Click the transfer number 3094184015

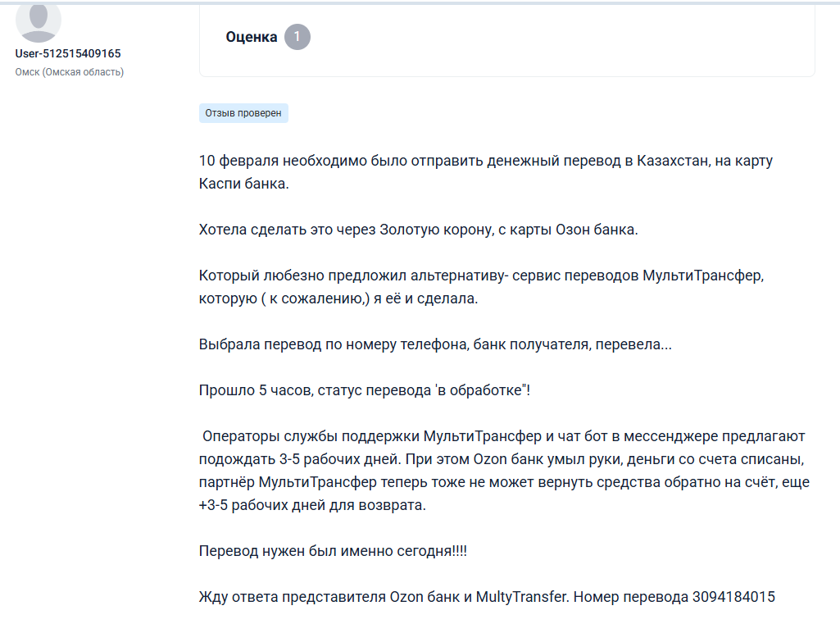pyautogui.click(x=733, y=597)
